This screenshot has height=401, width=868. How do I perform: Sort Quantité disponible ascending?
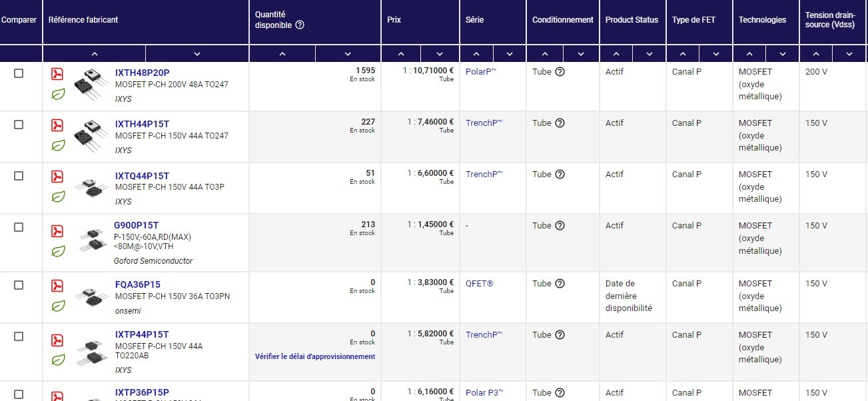(282, 54)
